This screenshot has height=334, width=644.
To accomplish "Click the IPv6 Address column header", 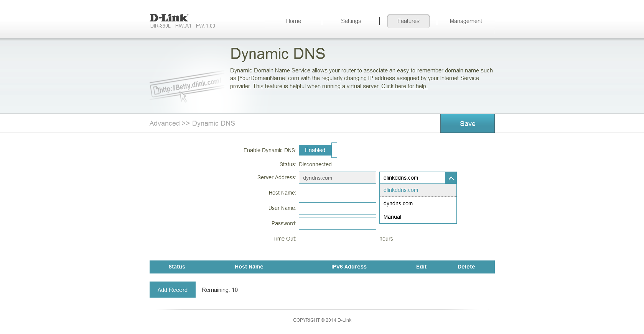I will point(349,267).
